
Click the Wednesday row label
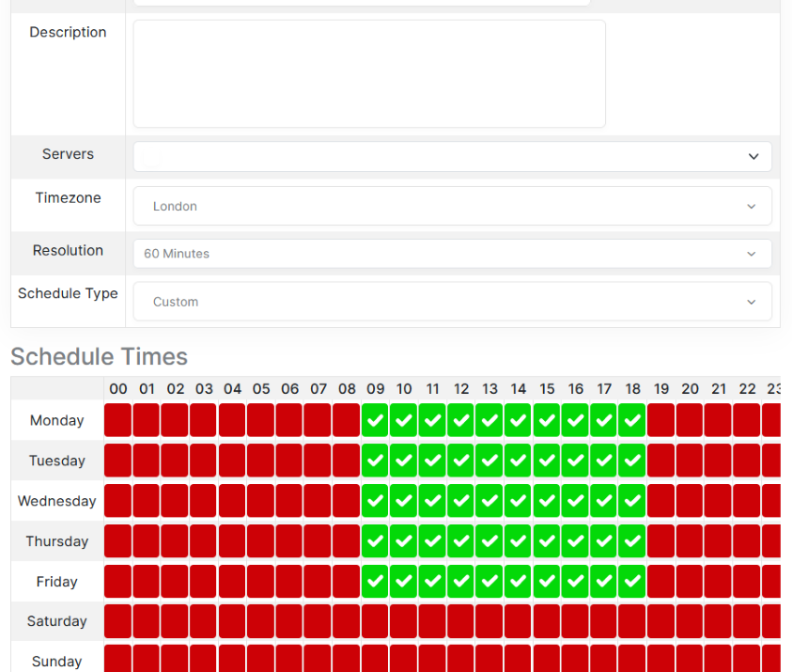point(57,501)
